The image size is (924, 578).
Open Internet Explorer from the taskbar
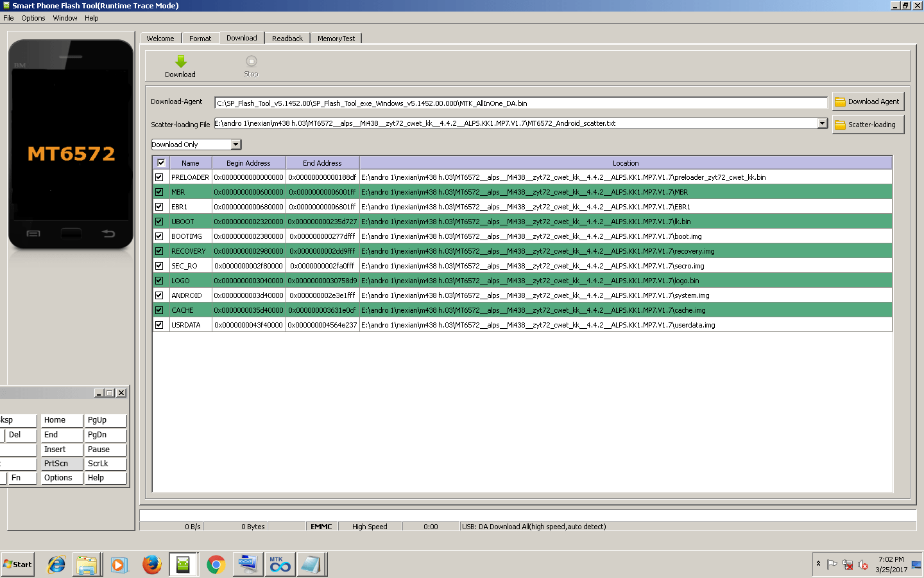(x=56, y=565)
